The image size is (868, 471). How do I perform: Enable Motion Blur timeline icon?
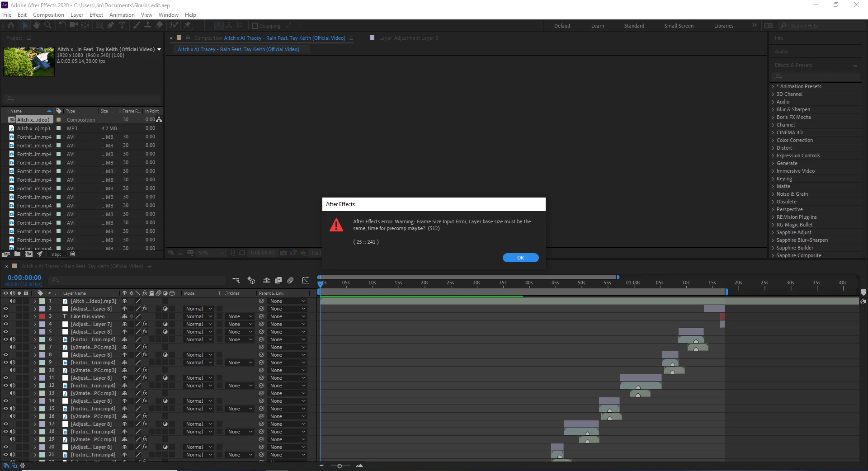pyautogui.click(x=290, y=280)
